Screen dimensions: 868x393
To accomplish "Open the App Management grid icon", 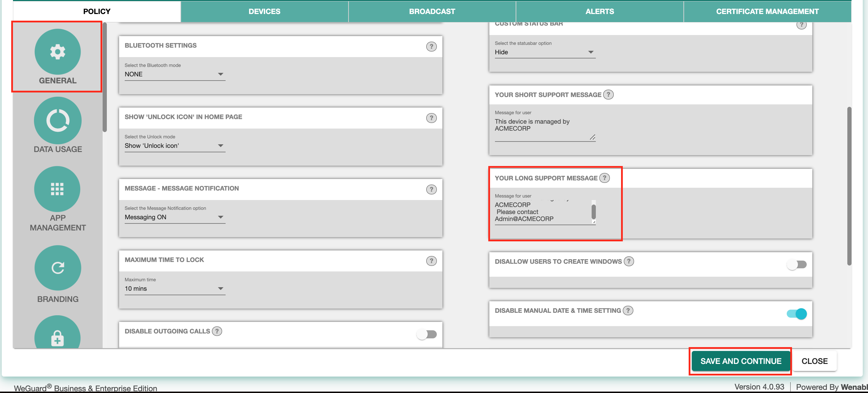I will pyautogui.click(x=57, y=189).
